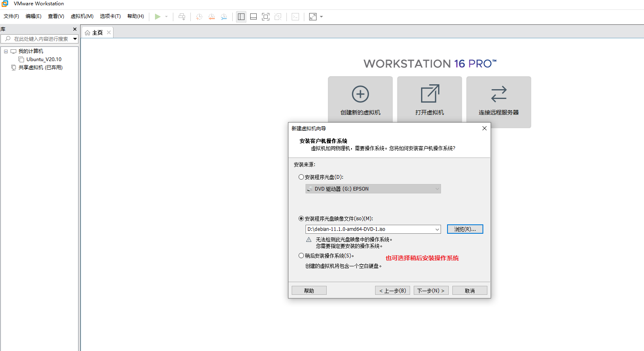Toggle the thumbnail bar view icon
Screen dimensions: 644x351
(x=253, y=17)
